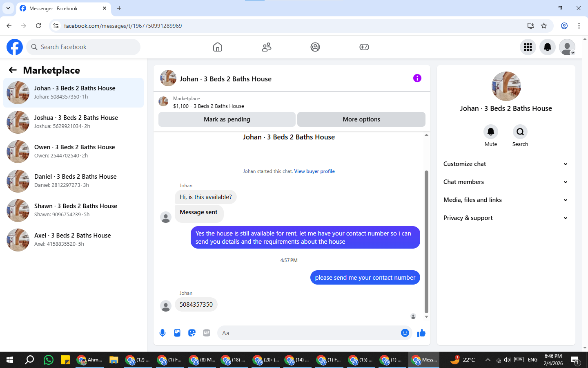Open Axel's conversation in the list

[73, 240]
